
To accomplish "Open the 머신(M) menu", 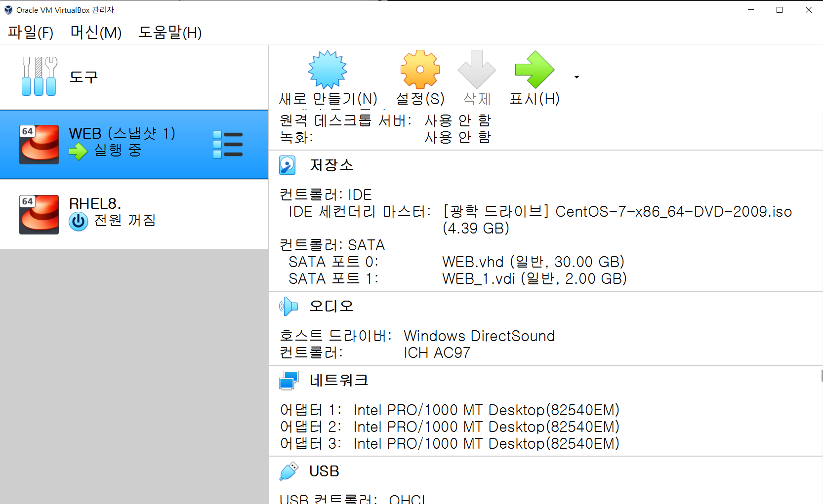I will (x=96, y=33).
